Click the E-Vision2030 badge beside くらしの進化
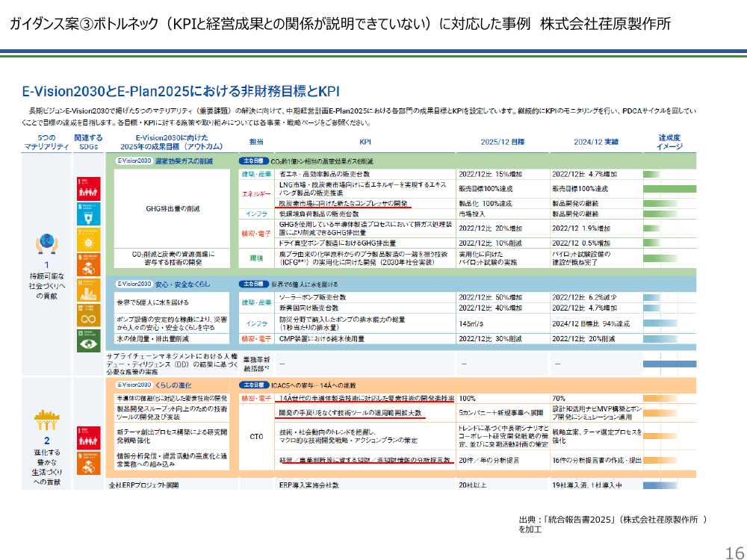 [134, 385]
